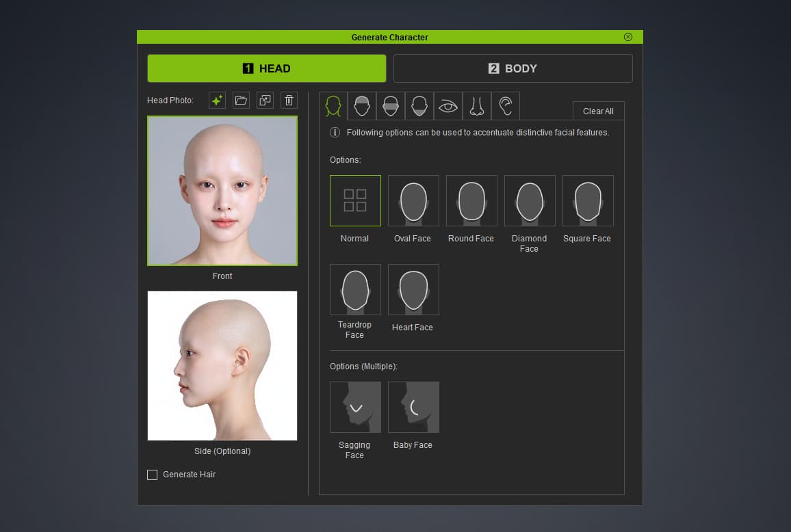Image resolution: width=791 pixels, height=532 pixels.
Task: Close the Generate Character dialog
Action: tap(628, 37)
